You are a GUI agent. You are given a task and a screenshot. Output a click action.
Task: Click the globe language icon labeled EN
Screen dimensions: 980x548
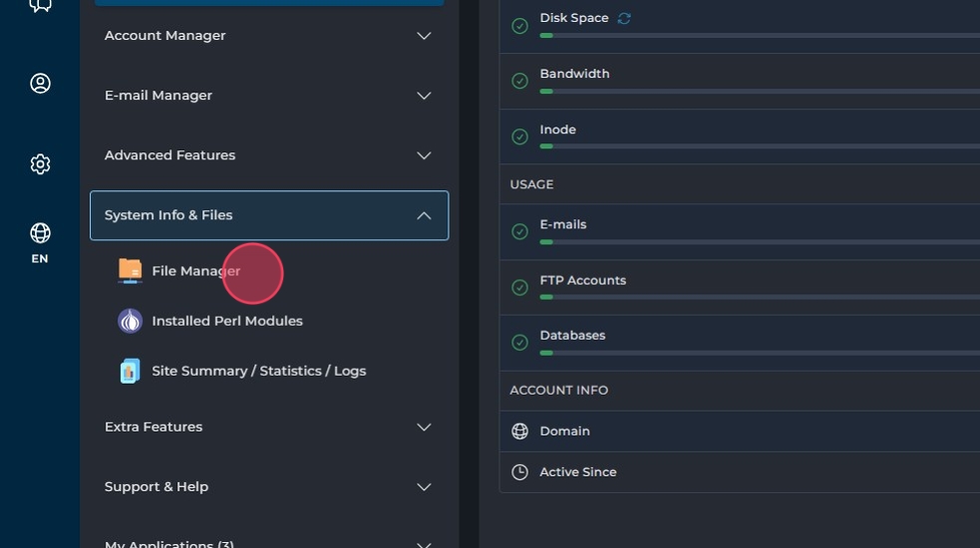pyautogui.click(x=40, y=233)
